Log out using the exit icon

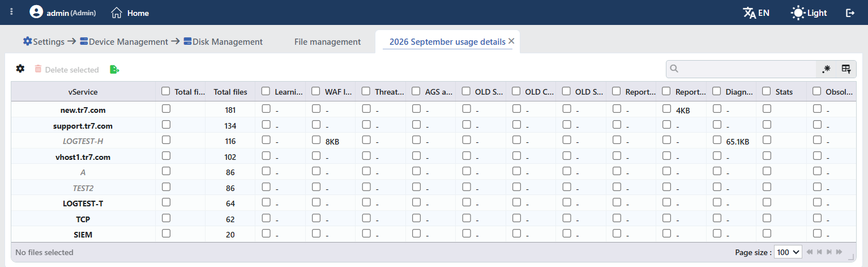(850, 12)
